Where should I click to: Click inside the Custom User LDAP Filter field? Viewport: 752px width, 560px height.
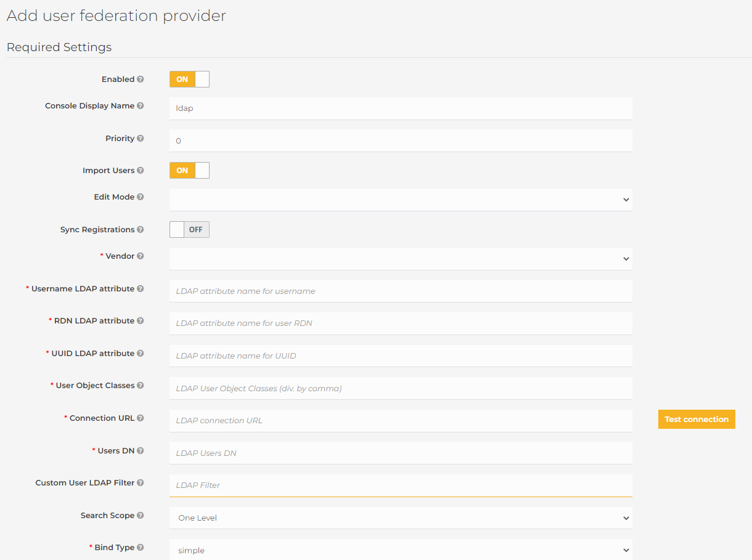point(401,485)
